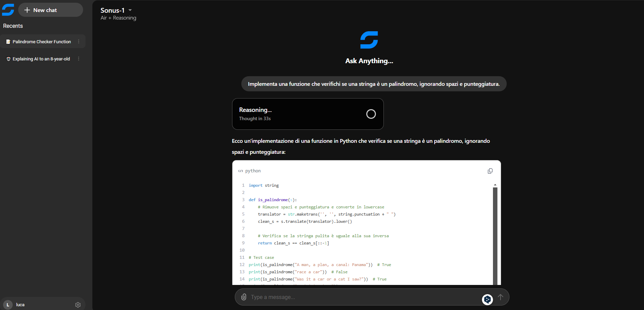Click the code brackets icon next to python
The image size is (644, 310).
point(241,171)
